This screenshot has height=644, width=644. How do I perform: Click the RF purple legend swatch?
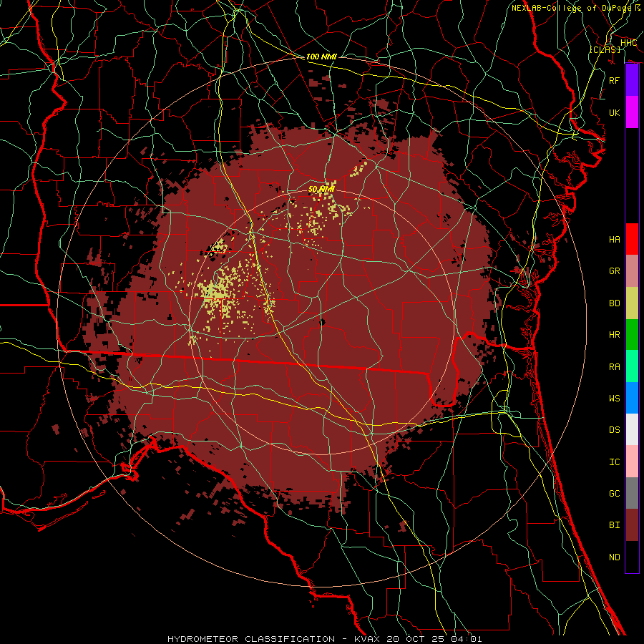point(632,80)
